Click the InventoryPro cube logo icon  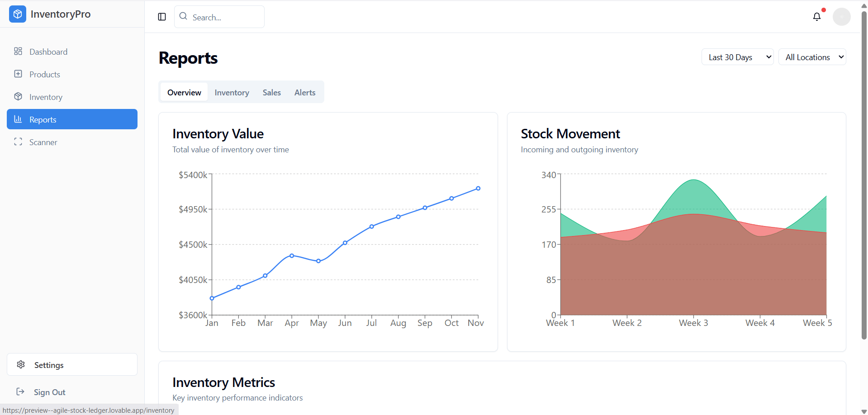click(18, 14)
